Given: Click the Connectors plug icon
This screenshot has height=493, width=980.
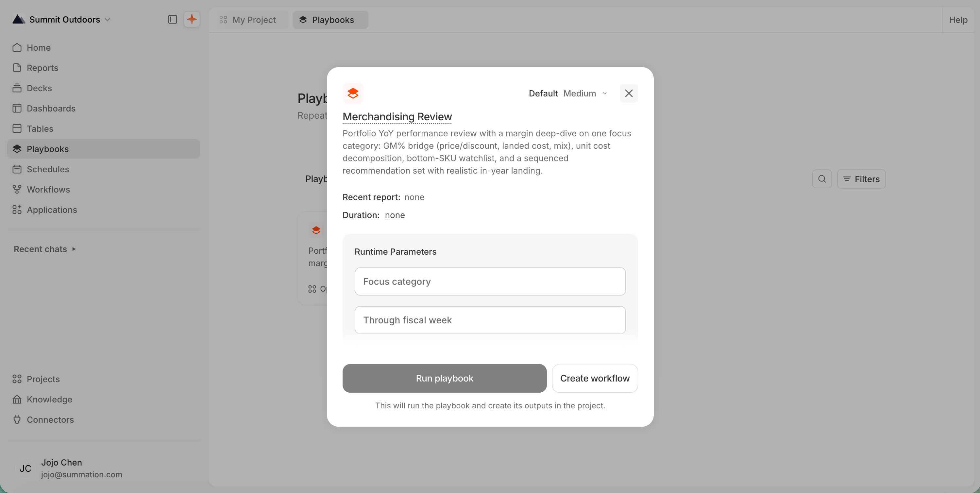Looking at the screenshot, I should (17, 419).
